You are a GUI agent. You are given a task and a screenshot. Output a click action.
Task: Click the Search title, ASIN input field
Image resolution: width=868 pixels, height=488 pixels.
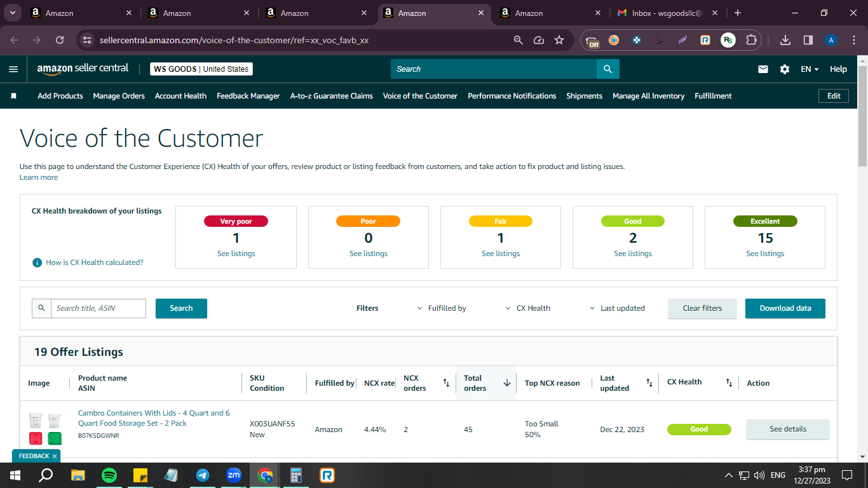(x=98, y=308)
